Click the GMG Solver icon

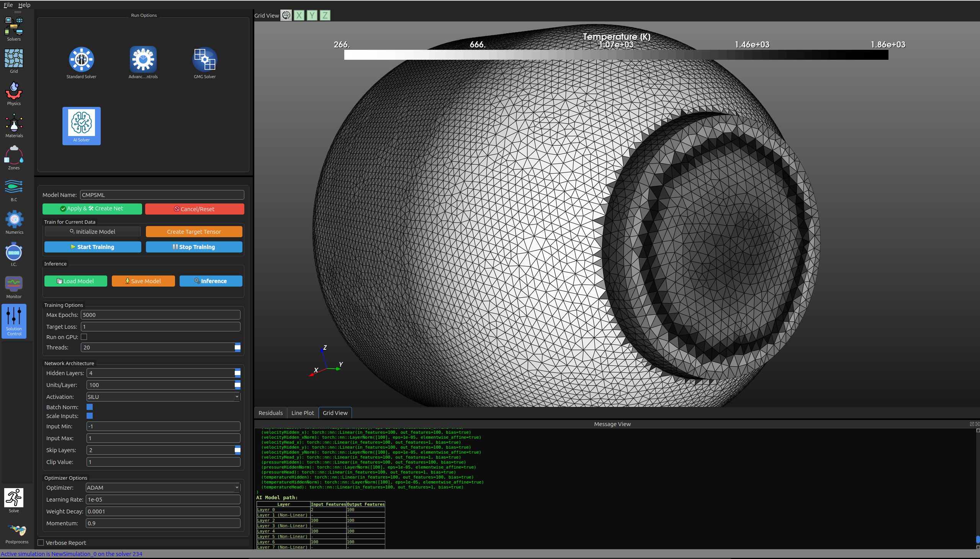(205, 59)
